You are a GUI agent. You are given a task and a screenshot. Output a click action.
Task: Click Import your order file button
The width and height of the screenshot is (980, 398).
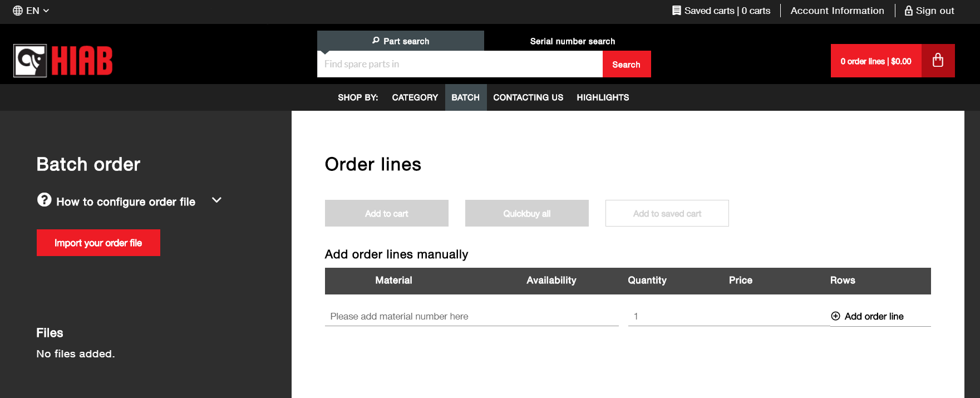(x=99, y=243)
